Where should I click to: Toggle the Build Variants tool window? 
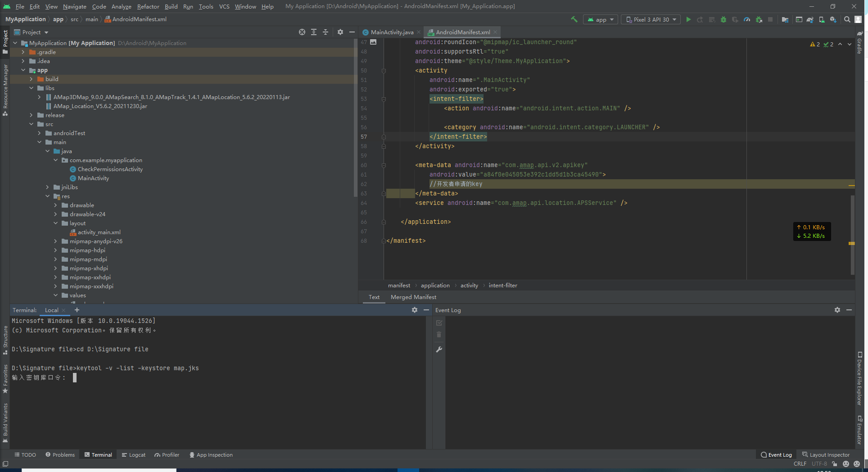[5, 422]
